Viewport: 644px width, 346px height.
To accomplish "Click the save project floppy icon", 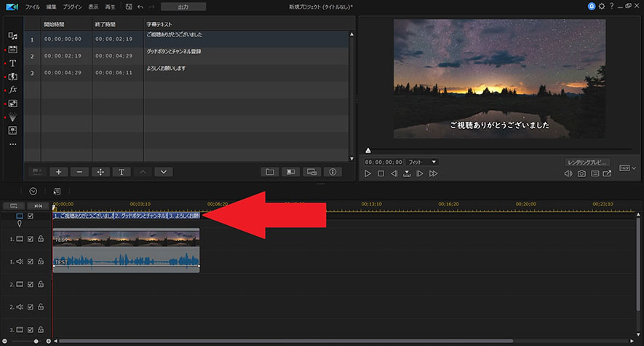I will point(128,7).
